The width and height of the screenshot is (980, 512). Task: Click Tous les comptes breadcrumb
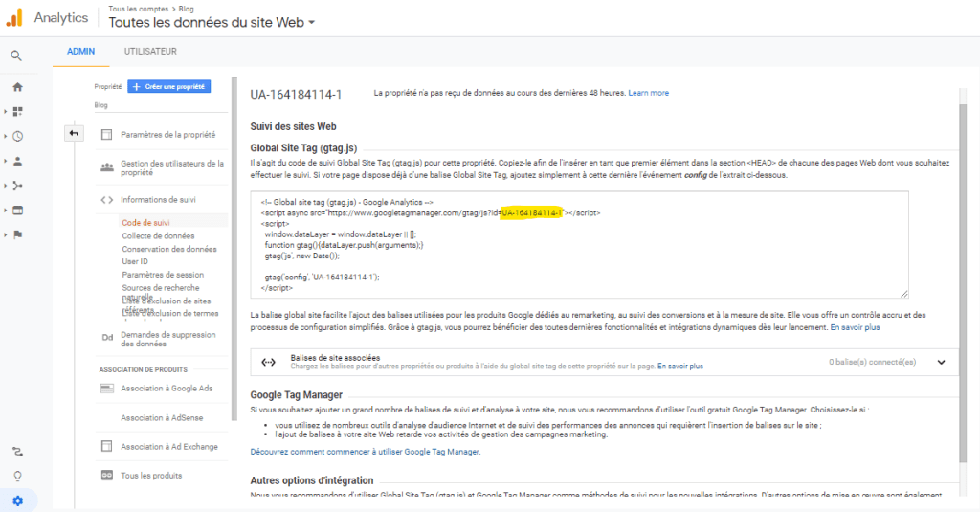[138, 9]
